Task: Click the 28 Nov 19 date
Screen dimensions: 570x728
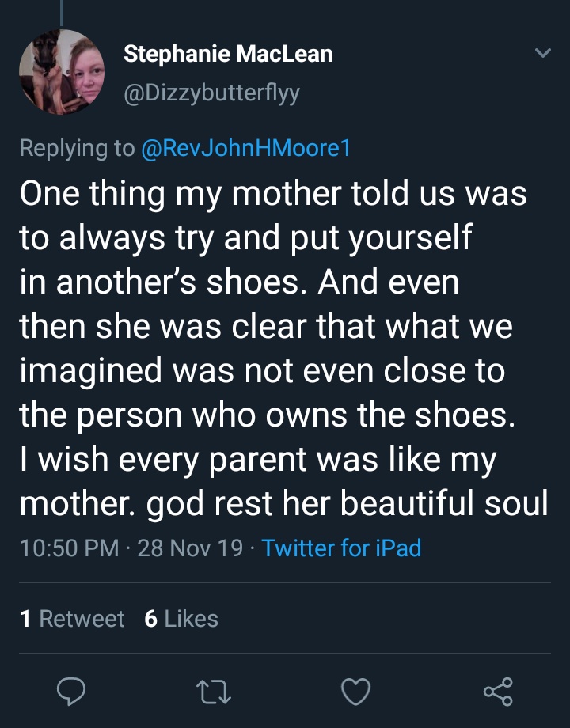Action: point(190,548)
